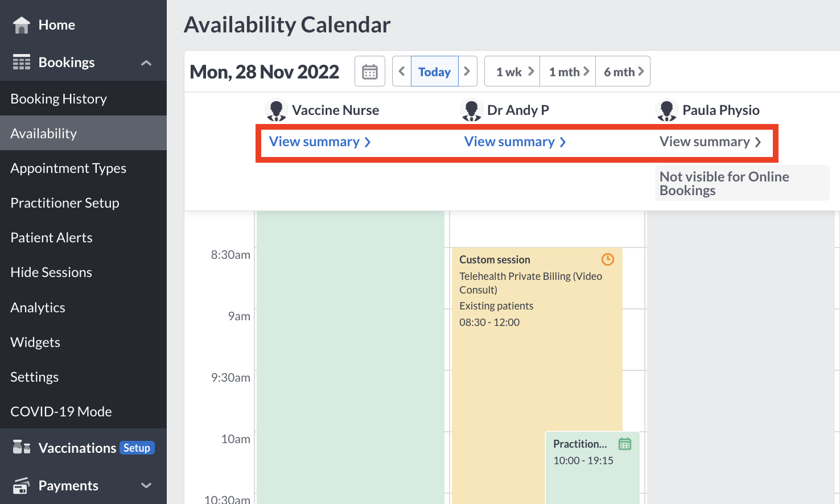Click the Vaccine Nurse avatar
The width and height of the screenshot is (840, 504).
point(277,109)
